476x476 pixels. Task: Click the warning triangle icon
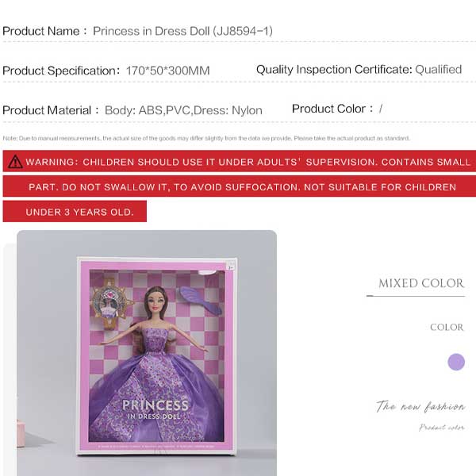[x=15, y=162]
